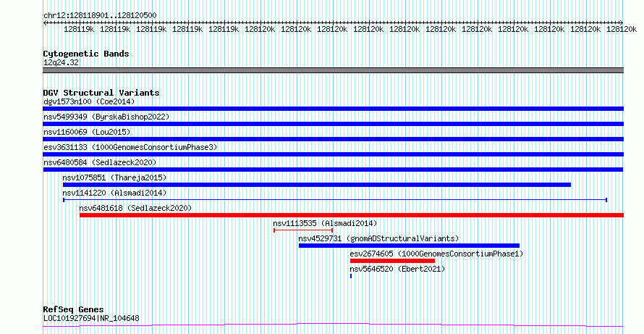This screenshot has height=334, width=644.
Task: Select the blue bar under nsv1160069
Action: click(x=333, y=139)
